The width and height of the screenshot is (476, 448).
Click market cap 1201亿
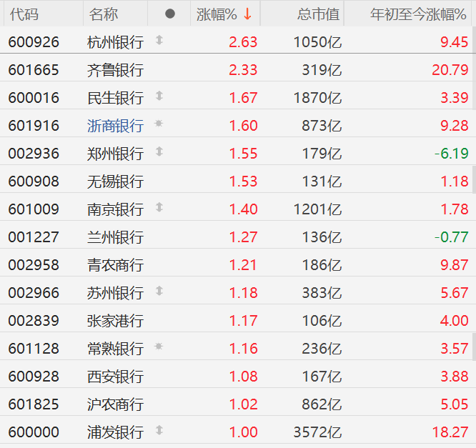click(317, 209)
